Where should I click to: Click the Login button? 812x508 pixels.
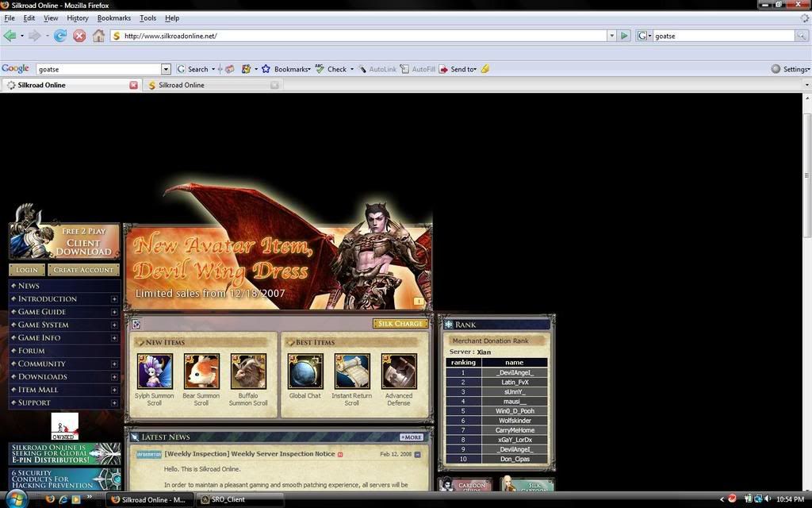tap(26, 270)
